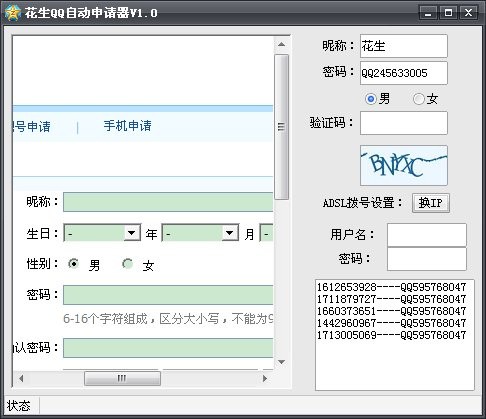
Task: Click the ADSL拨号设置 label
Action: [362, 203]
